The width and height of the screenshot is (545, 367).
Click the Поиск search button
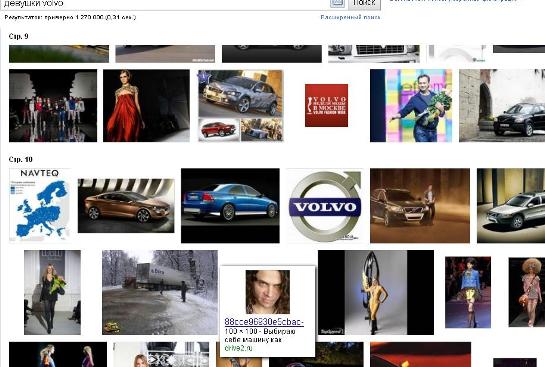(x=364, y=3)
